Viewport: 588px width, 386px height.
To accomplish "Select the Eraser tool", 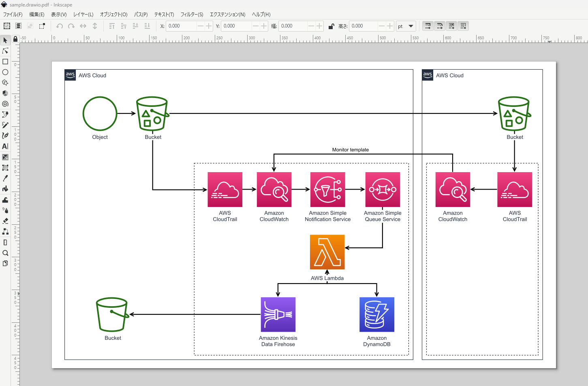I will 5,221.
